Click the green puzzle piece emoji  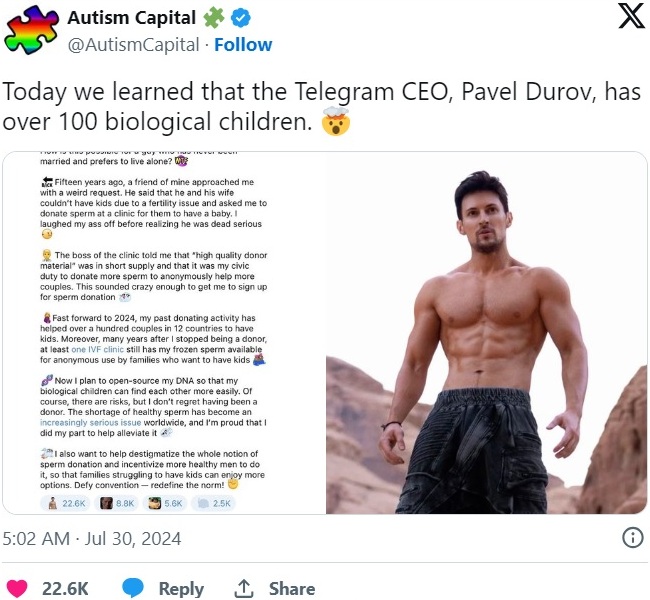[212, 19]
